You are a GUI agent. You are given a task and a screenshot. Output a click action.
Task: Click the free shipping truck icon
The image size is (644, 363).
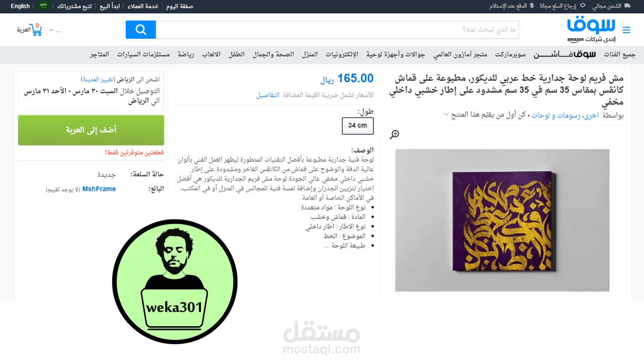[627, 6]
